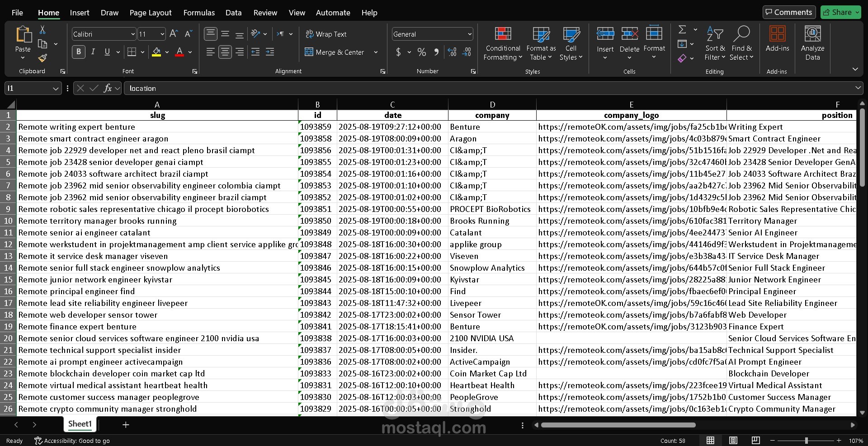Switch to the Page Layout tab
The width and height of the screenshot is (868, 446).
tap(151, 13)
